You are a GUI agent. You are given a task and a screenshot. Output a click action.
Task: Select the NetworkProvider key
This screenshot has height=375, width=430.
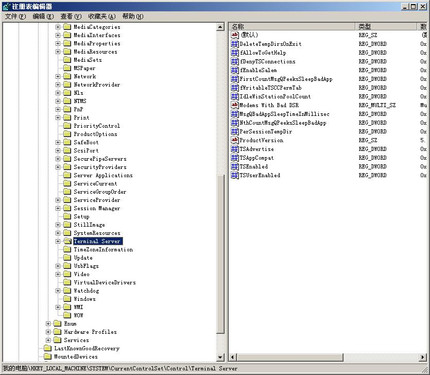click(97, 85)
